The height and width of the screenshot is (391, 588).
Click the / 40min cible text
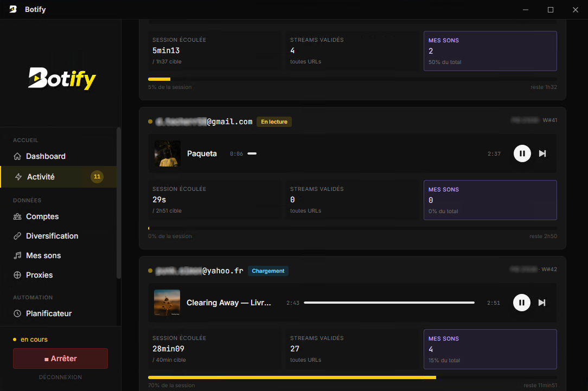[x=169, y=360]
